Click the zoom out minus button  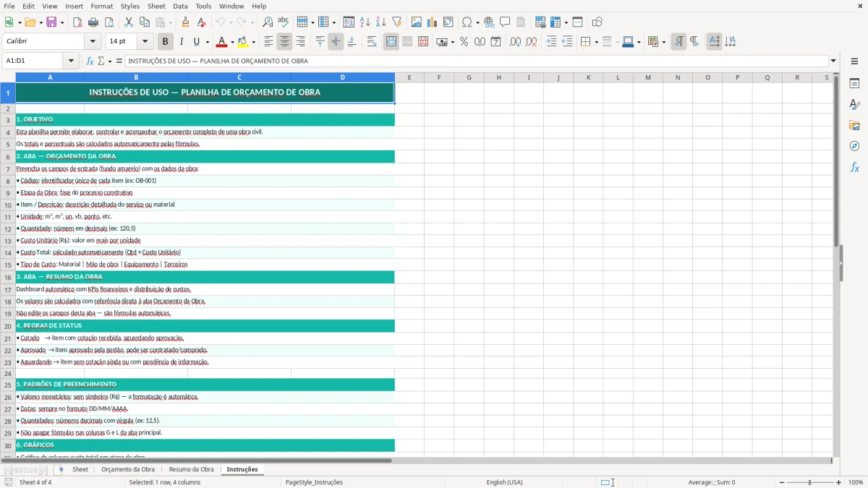(x=780, y=482)
